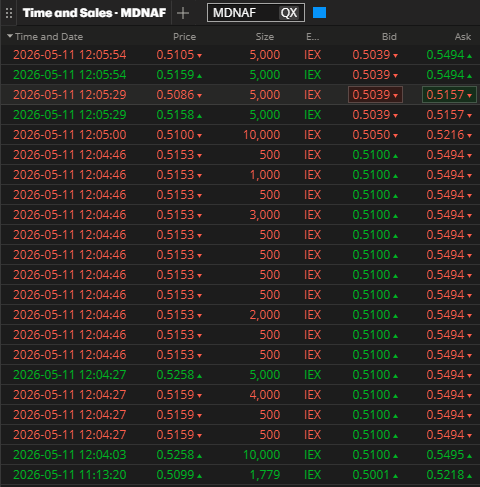Viewport: 480px width, 487px height.
Task: Select price 0.5100 at 12:05:00
Action: click(179, 135)
